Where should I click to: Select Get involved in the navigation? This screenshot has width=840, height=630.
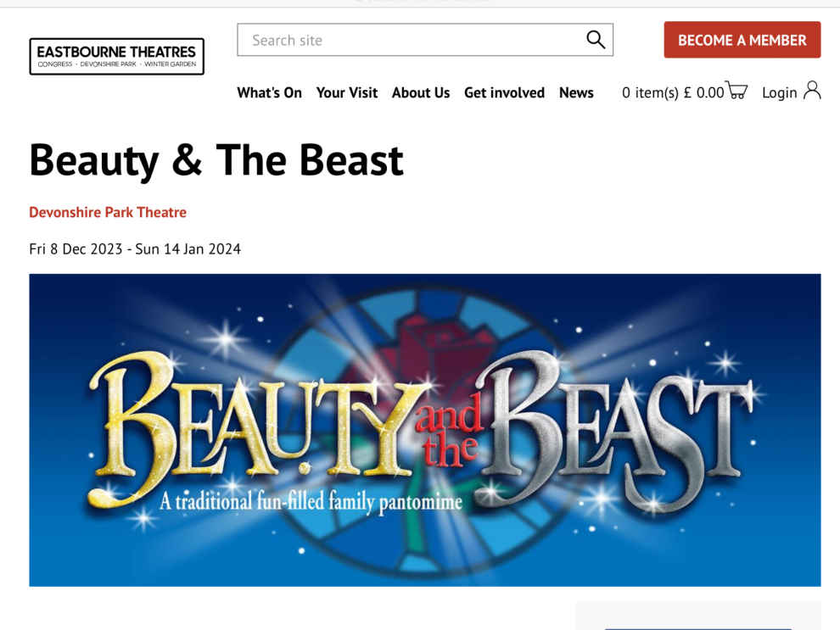(504, 92)
